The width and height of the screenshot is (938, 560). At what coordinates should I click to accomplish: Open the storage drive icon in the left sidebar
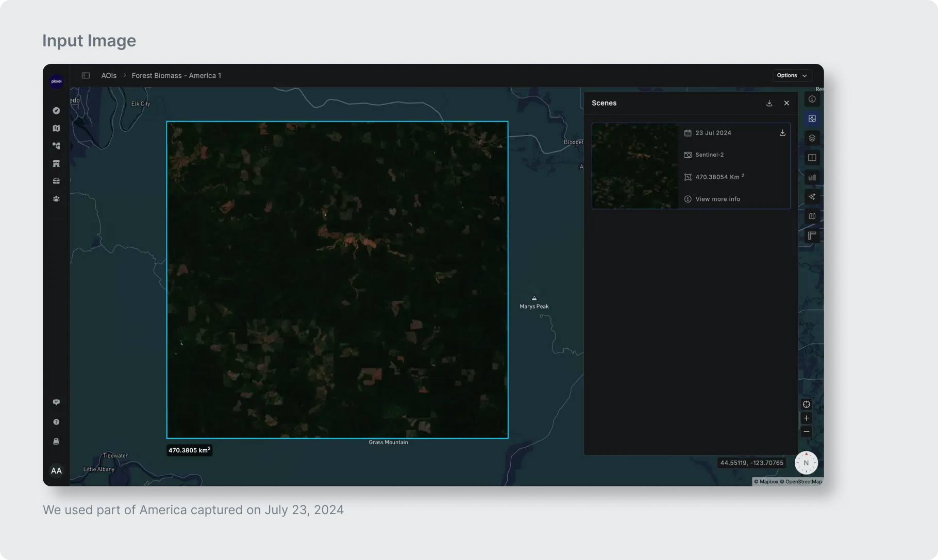(56, 181)
